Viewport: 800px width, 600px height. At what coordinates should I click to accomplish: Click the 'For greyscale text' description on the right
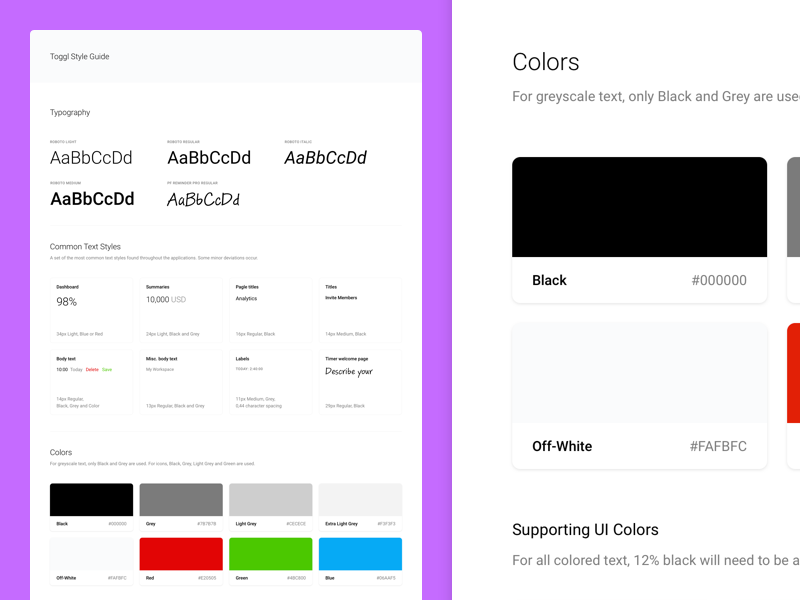pyautogui.click(x=656, y=96)
